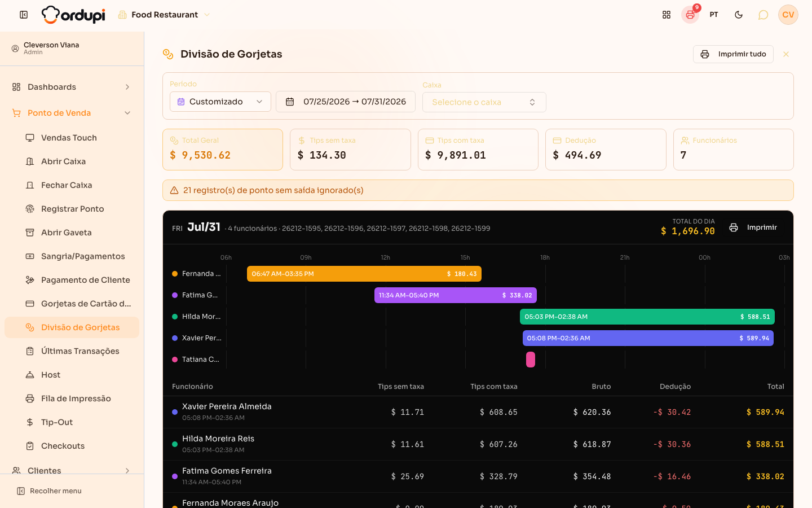Go to the Host page
This screenshot has width=812, height=508.
point(72,375)
